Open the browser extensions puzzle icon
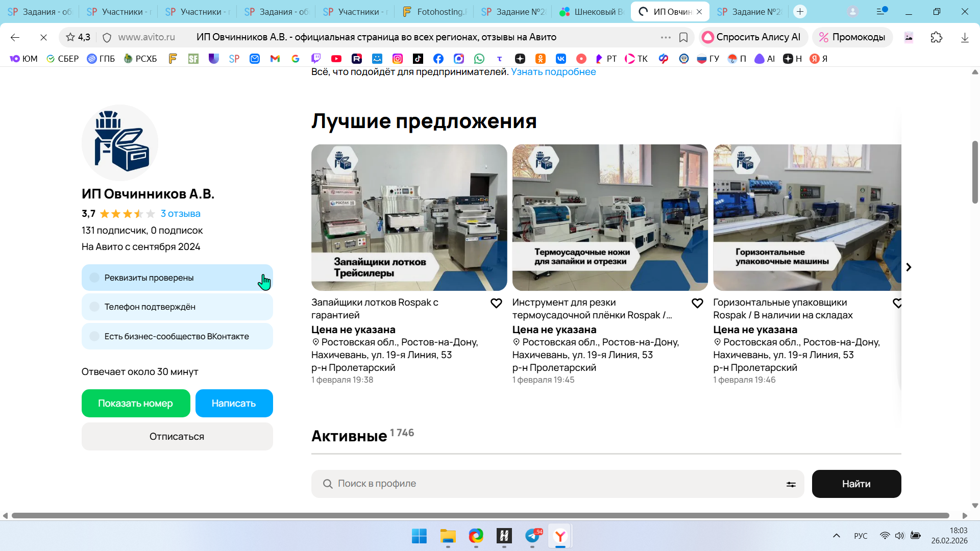The image size is (980, 551). (936, 37)
